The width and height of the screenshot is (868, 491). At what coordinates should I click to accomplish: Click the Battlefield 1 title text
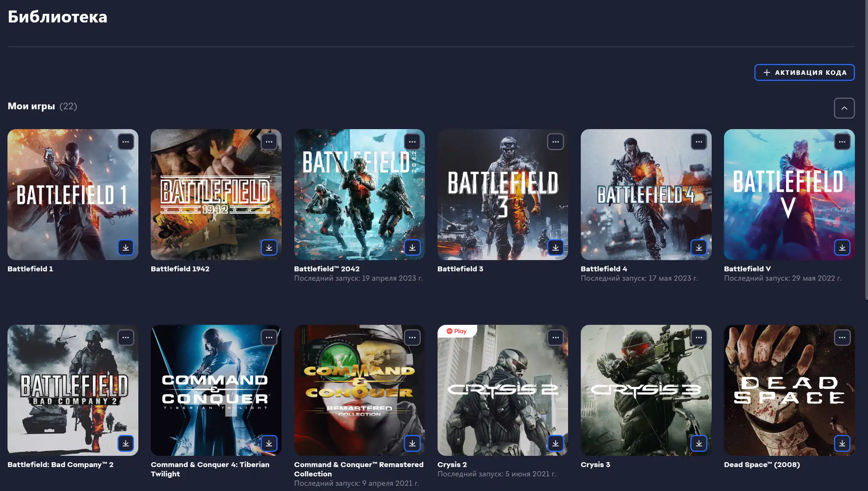tap(30, 269)
